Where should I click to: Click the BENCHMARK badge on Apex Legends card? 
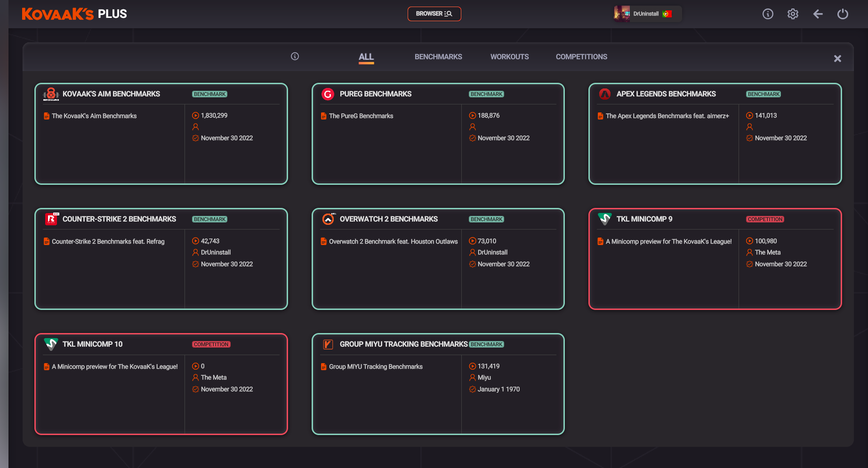click(x=764, y=94)
